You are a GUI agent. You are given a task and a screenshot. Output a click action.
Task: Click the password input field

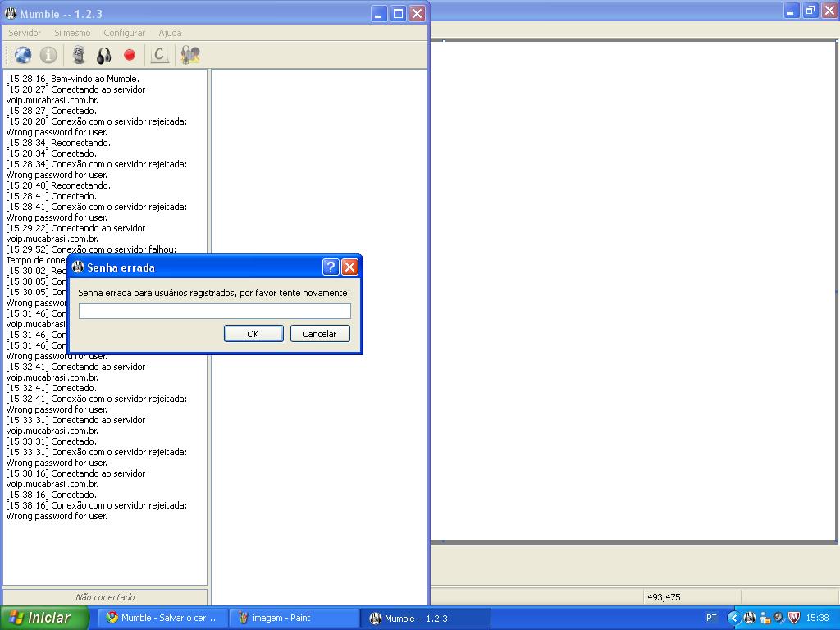[214, 311]
